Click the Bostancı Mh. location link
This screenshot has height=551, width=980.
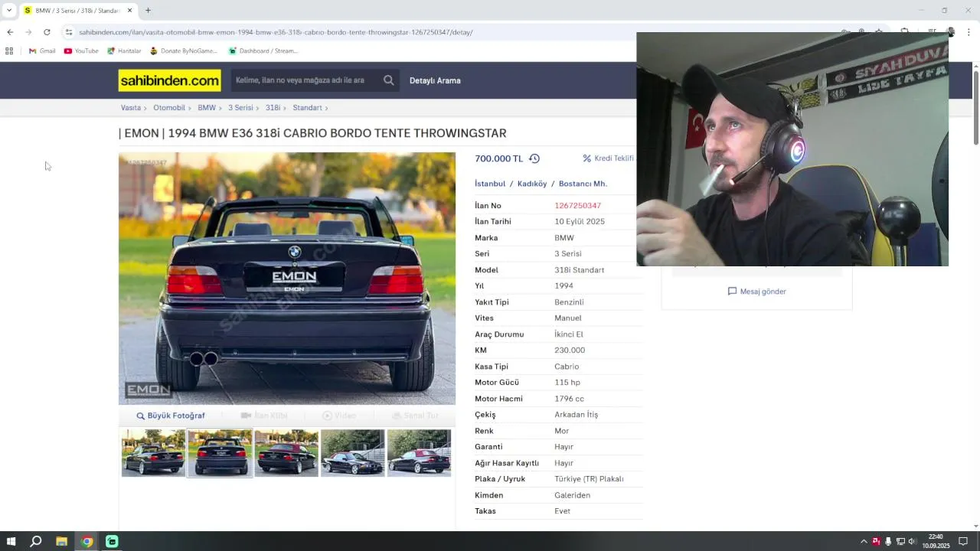click(583, 184)
